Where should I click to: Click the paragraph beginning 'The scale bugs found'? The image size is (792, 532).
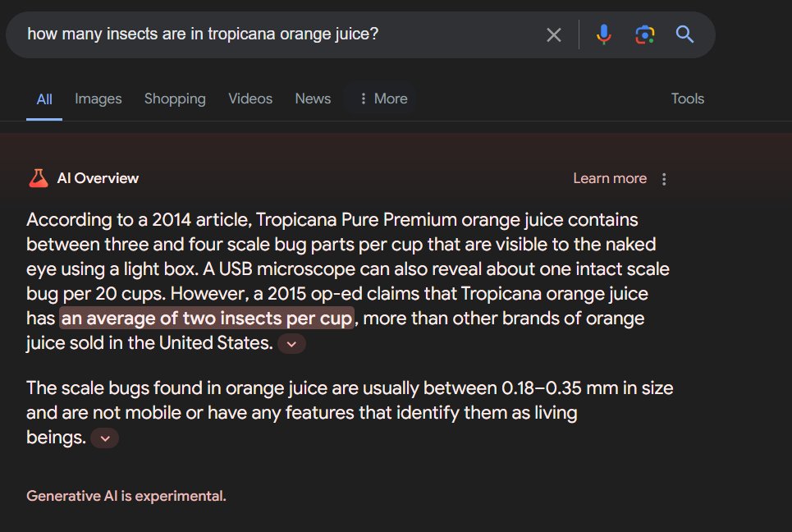pyautogui.click(x=350, y=412)
